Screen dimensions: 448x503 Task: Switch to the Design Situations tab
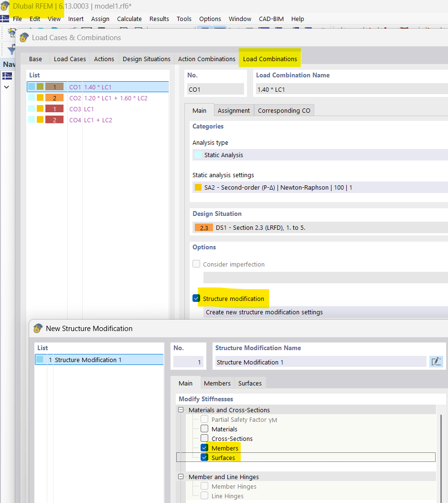pos(146,59)
